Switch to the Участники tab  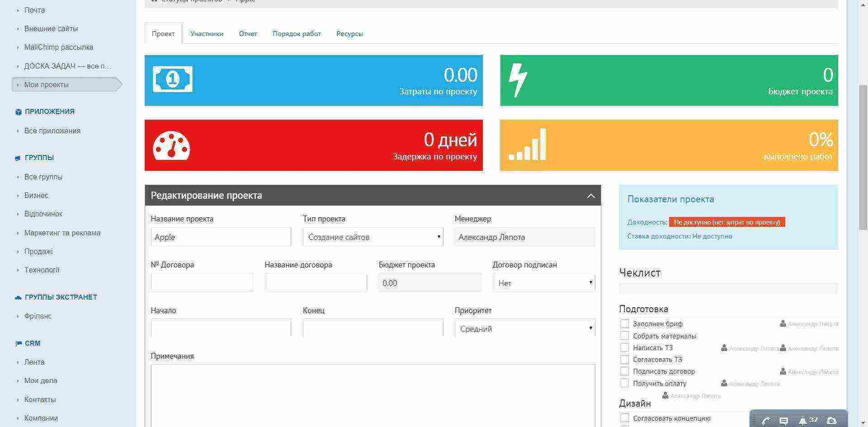[207, 33]
